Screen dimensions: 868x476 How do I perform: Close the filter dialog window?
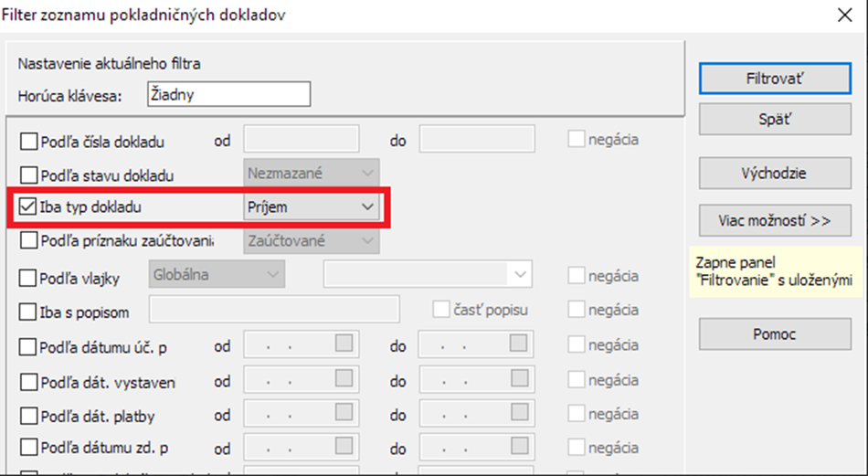(844, 14)
